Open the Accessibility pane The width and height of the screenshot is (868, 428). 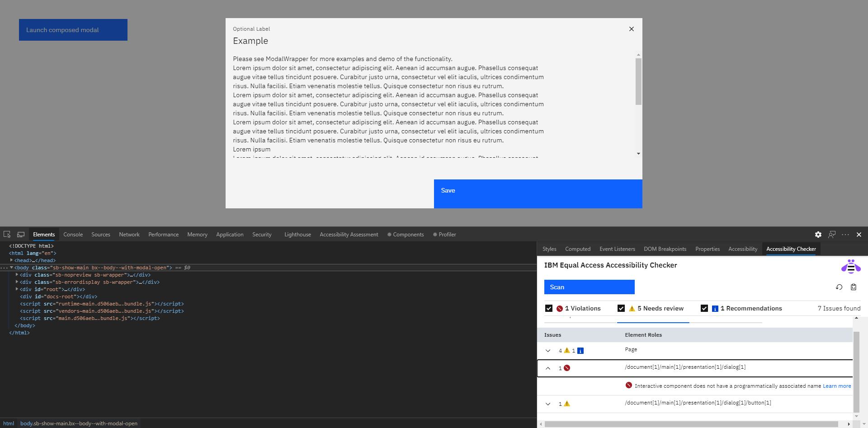(x=743, y=249)
